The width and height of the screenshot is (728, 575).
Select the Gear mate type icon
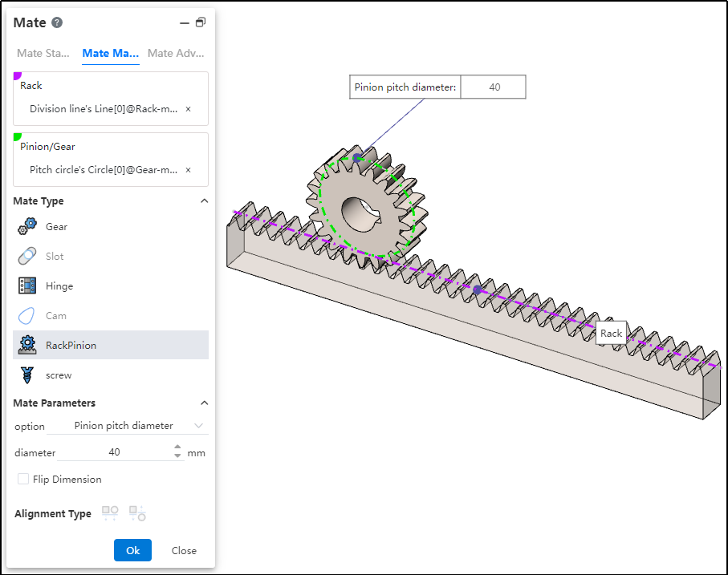(x=27, y=227)
